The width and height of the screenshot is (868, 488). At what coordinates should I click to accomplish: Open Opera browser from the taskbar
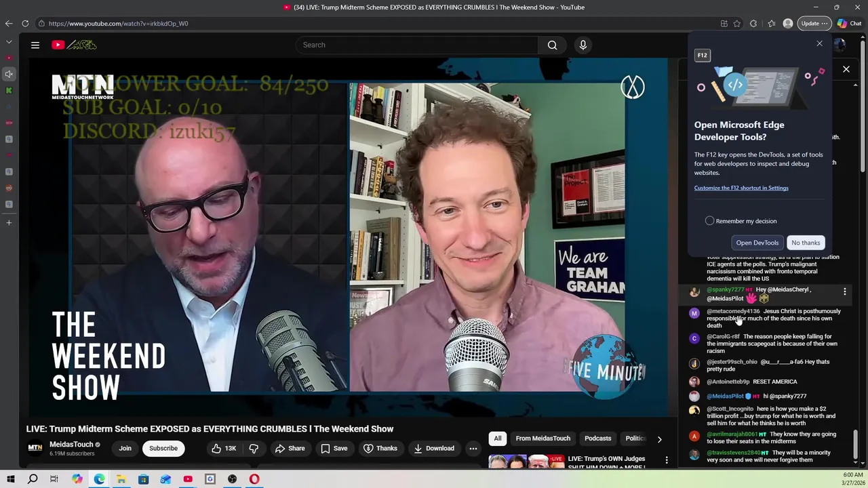click(254, 479)
